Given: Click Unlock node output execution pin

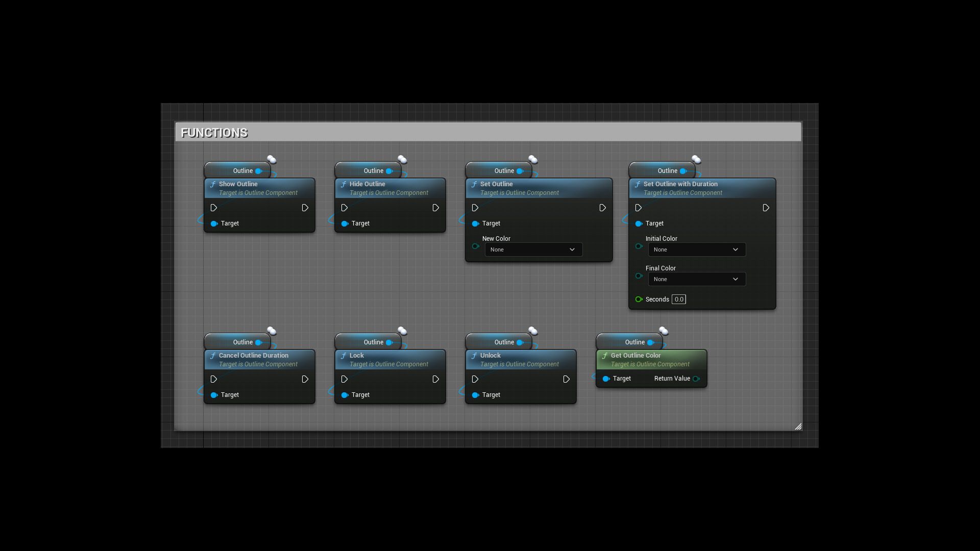Looking at the screenshot, I should [566, 379].
